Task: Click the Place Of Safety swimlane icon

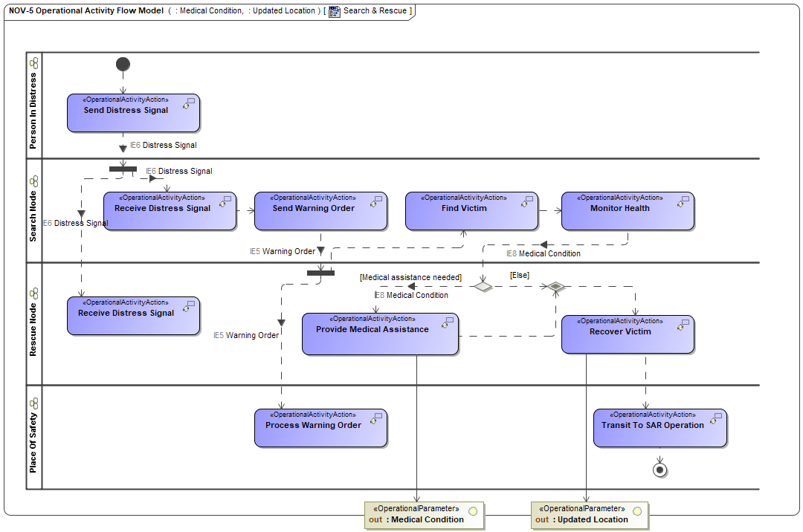Action: coord(34,403)
